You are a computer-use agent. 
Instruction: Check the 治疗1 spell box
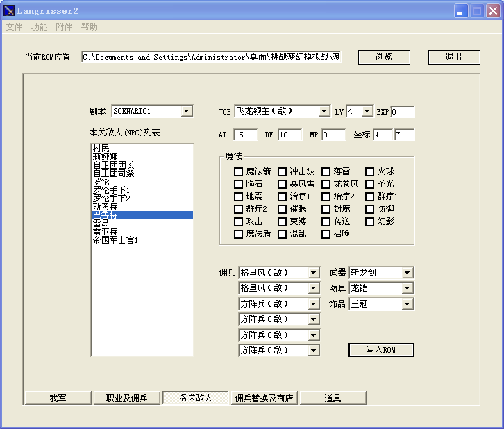click(282, 196)
